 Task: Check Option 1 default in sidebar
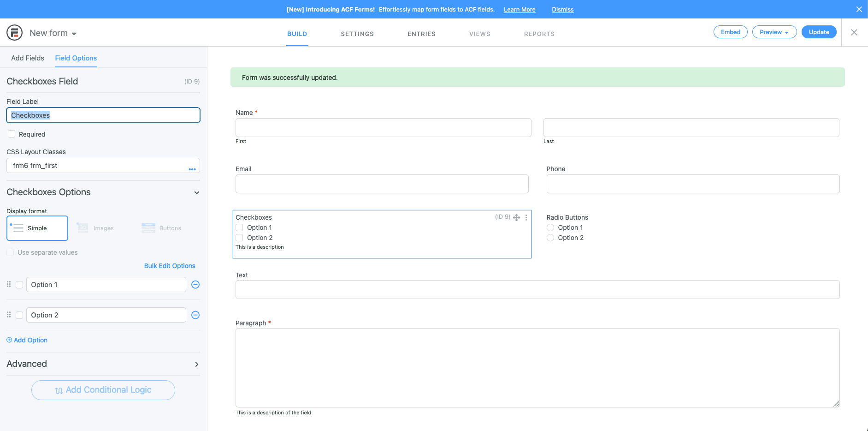[19, 285]
